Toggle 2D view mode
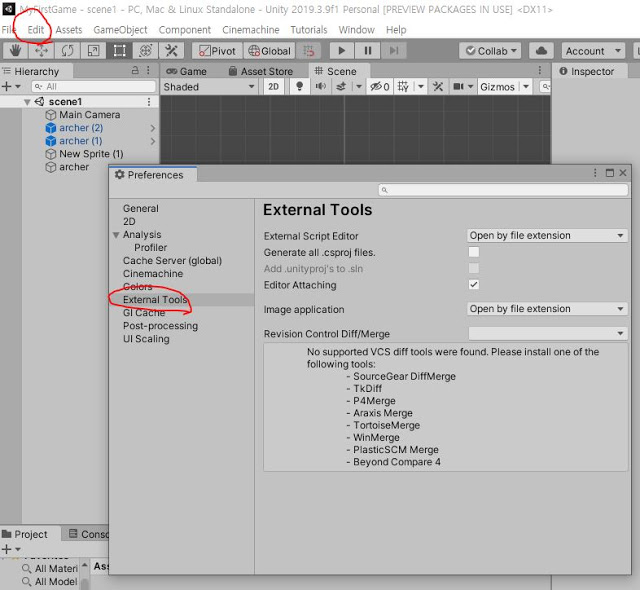This screenshot has width=640, height=590. (x=273, y=87)
